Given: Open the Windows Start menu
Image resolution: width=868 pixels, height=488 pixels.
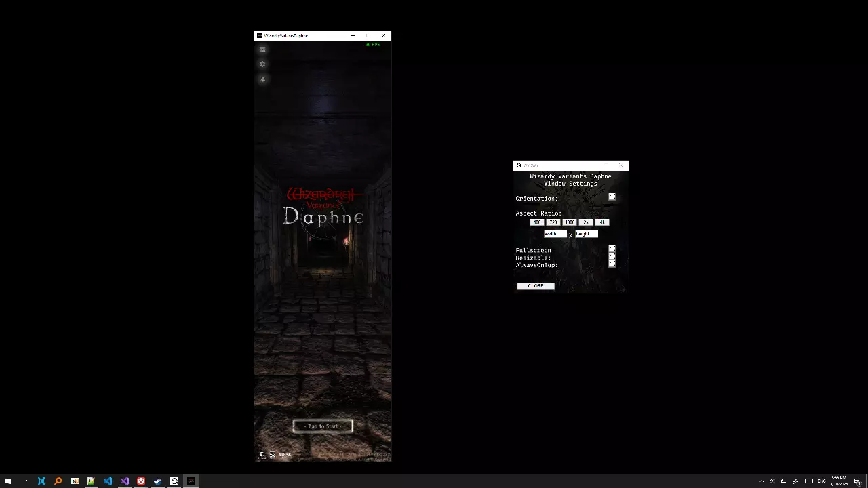Looking at the screenshot, I should pos(8,481).
